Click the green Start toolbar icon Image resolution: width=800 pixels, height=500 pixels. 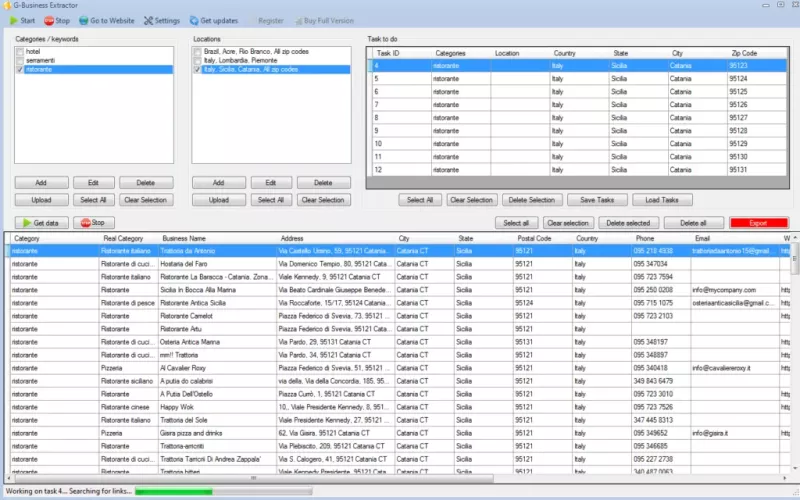point(13,20)
